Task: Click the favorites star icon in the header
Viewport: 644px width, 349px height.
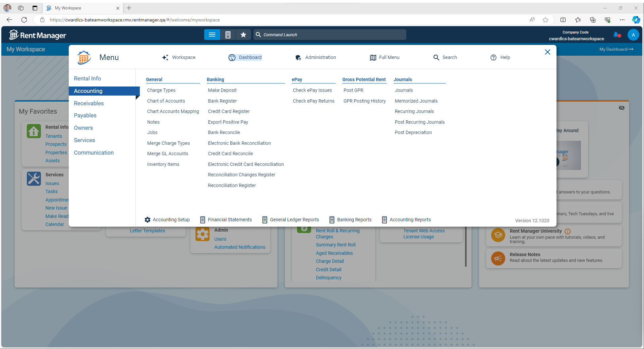Action: click(x=243, y=35)
